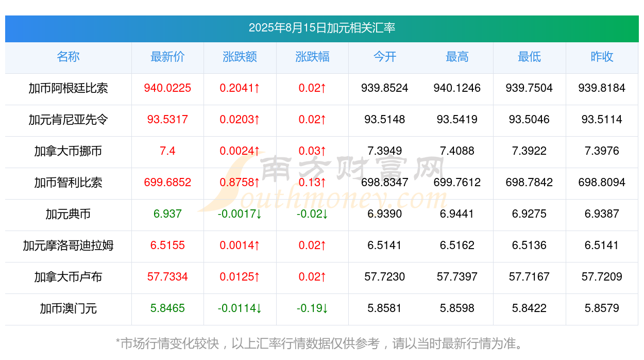Click previous close 6.9387
Viewport: 644px width, 360px height.
pyautogui.click(x=602, y=214)
